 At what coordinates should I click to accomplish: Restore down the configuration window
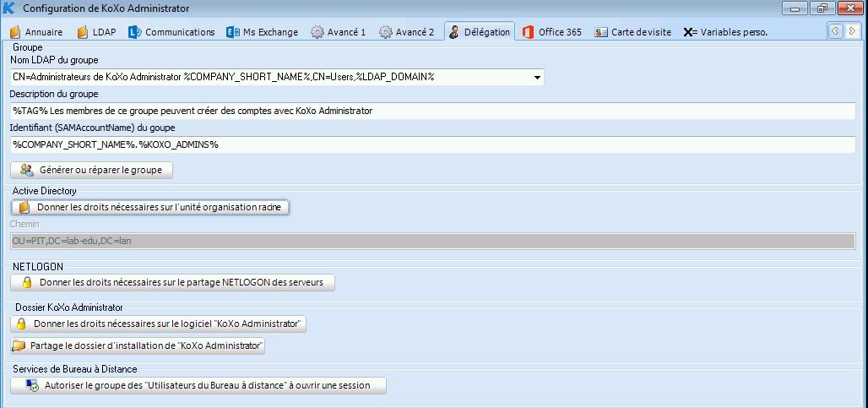point(822,8)
